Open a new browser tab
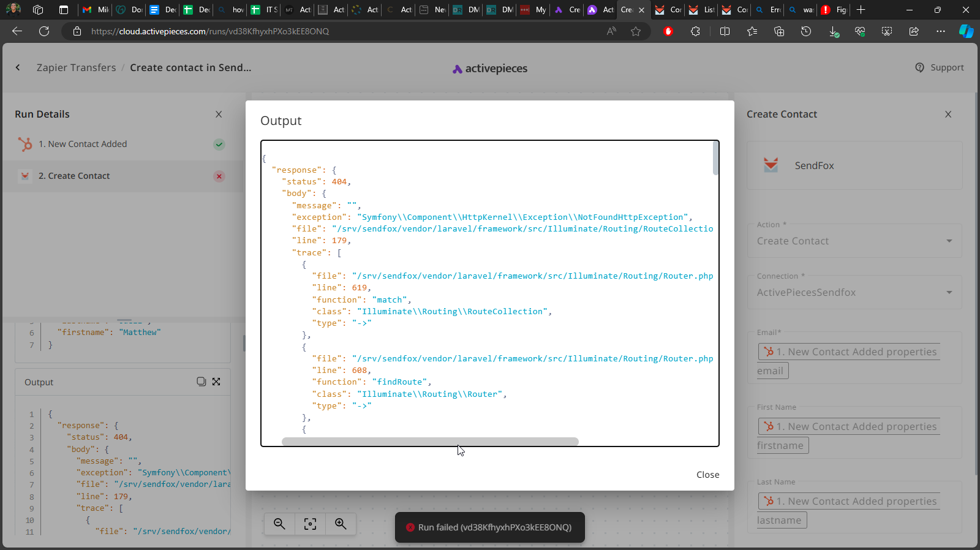Screen dimensions: 980x550 pos(861,10)
